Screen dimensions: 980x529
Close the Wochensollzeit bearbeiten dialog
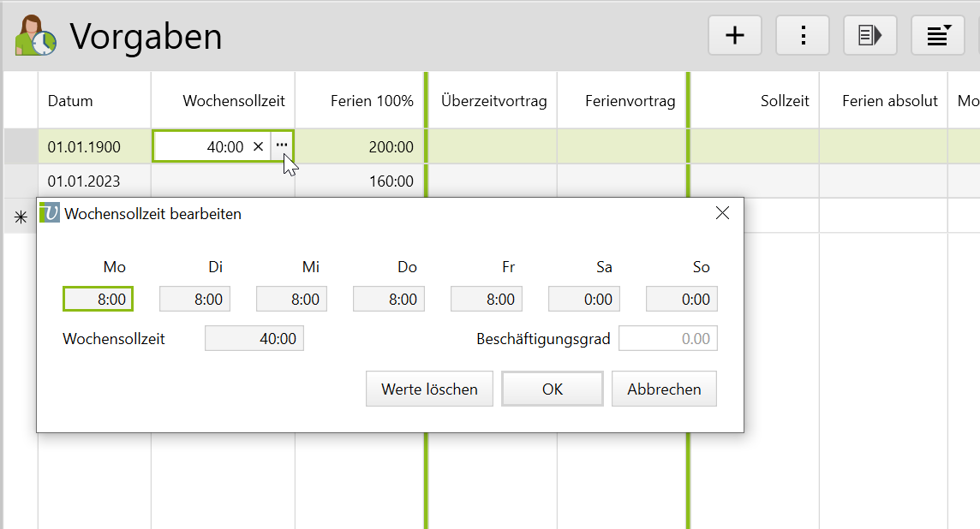722,213
